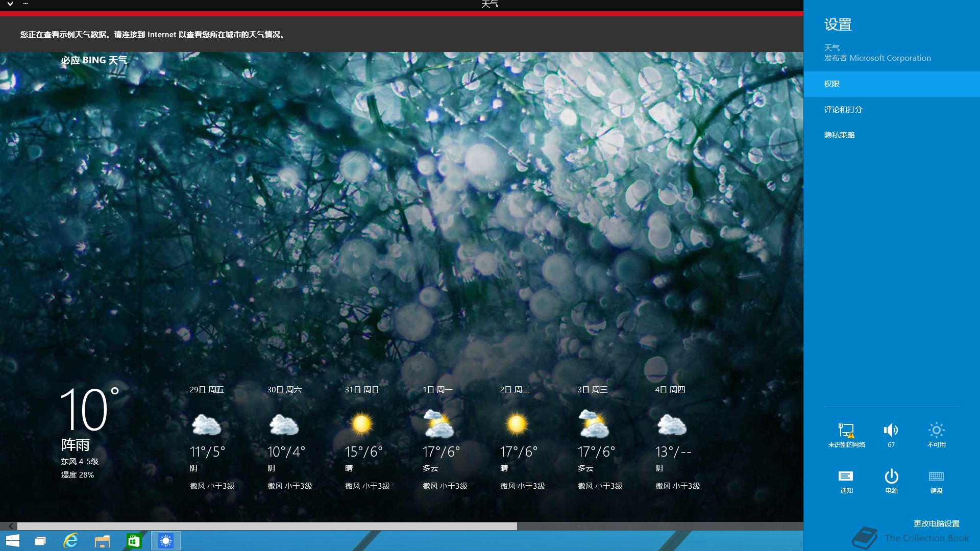Click the cloudy icon for 30日 周六
980x551 pixels.
click(284, 424)
